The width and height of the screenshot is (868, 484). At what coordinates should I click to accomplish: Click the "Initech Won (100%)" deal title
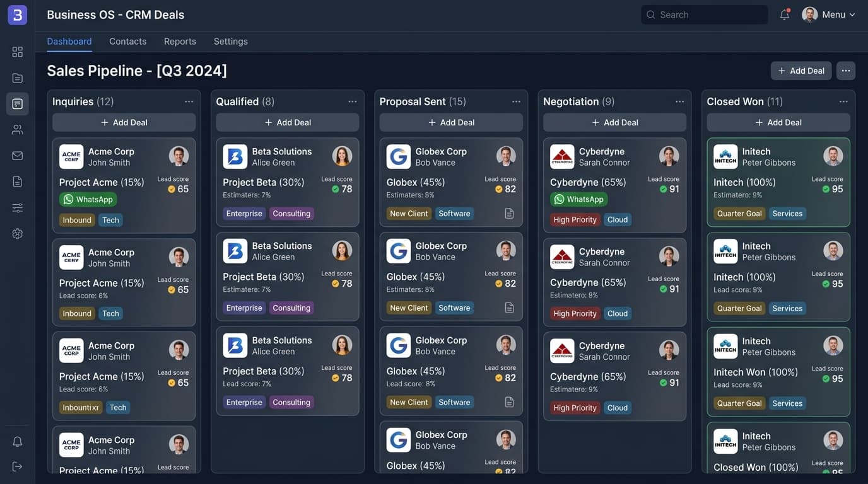756,372
